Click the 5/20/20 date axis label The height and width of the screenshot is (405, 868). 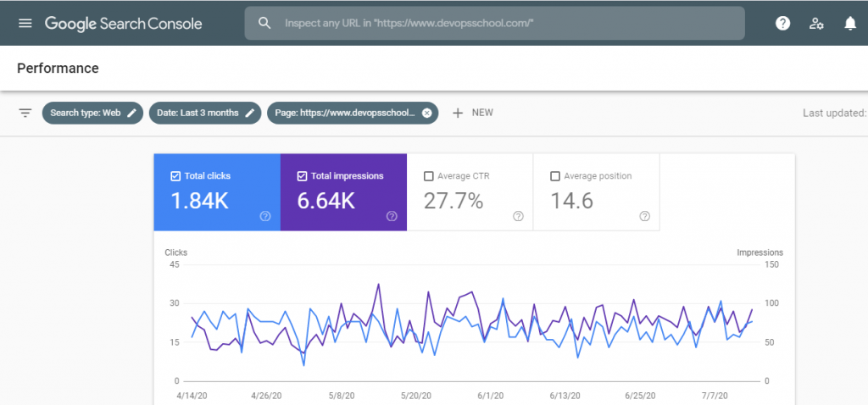tap(415, 397)
